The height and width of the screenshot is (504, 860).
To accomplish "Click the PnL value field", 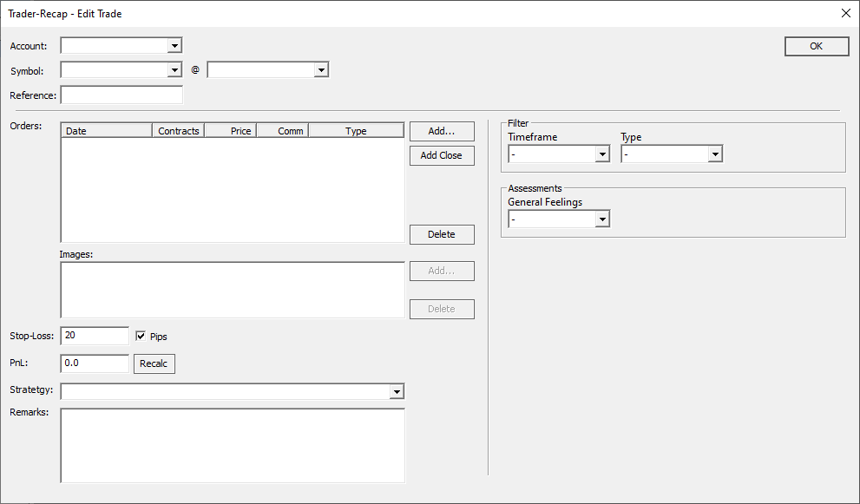I will pyautogui.click(x=95, y=363).
